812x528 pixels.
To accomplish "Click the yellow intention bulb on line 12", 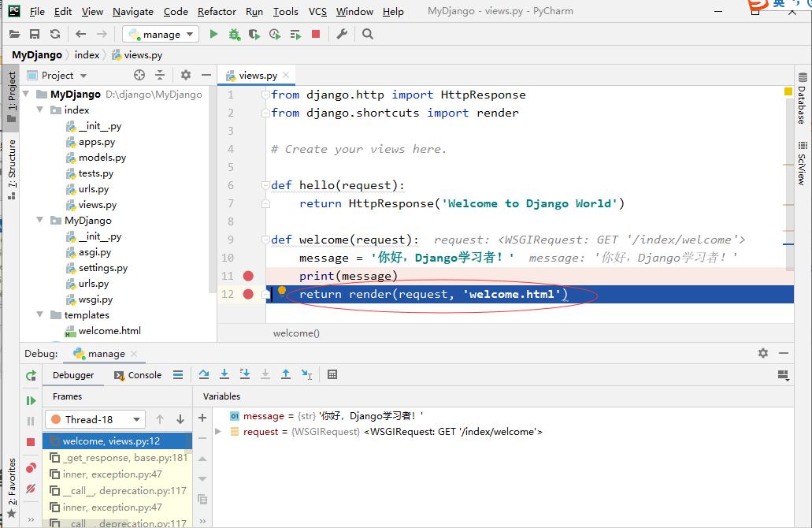I will [282, 292].
